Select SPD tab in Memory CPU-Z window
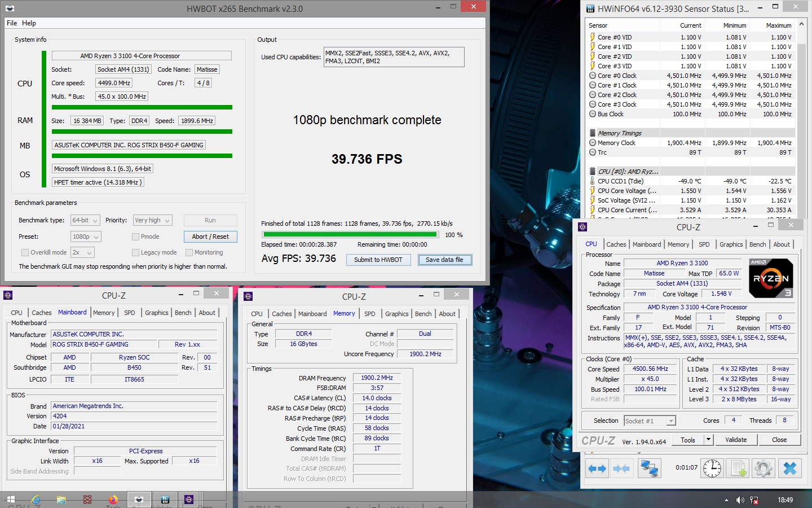 coord(369,314)
